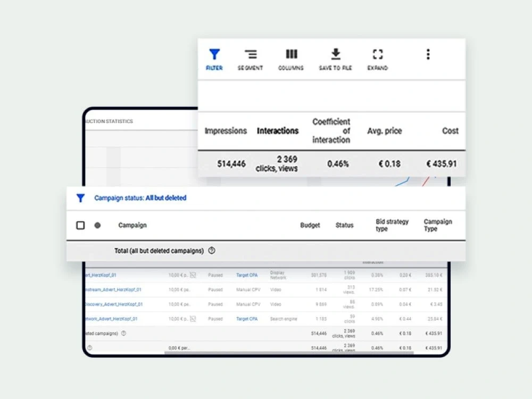Open the Instream_Advert_HerzKopf_01 campaign

coord(113,289)
